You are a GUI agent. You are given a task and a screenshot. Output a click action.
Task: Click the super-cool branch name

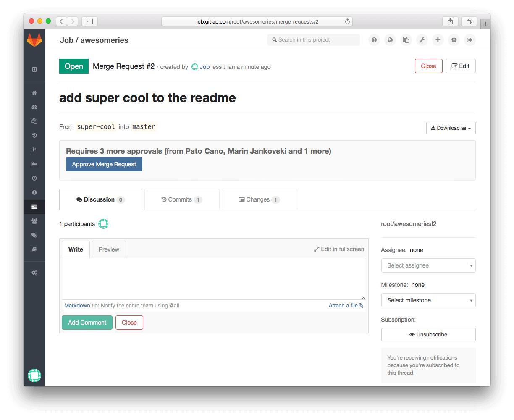click(x=96, y=127)
